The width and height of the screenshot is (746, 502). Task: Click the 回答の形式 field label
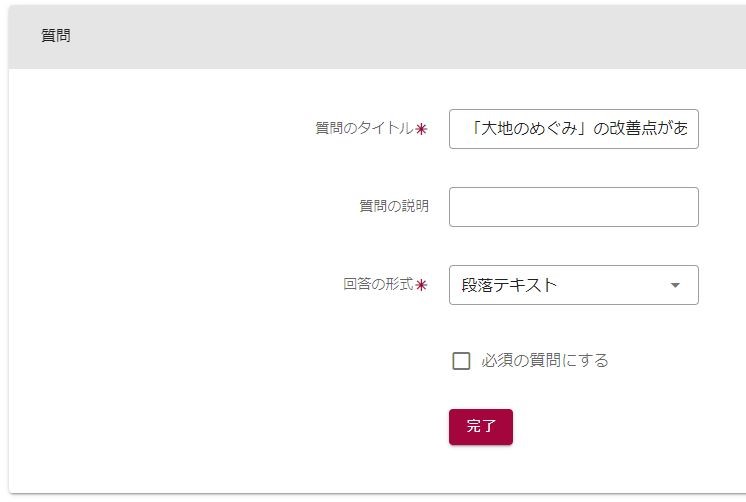(x=378, y=284)
